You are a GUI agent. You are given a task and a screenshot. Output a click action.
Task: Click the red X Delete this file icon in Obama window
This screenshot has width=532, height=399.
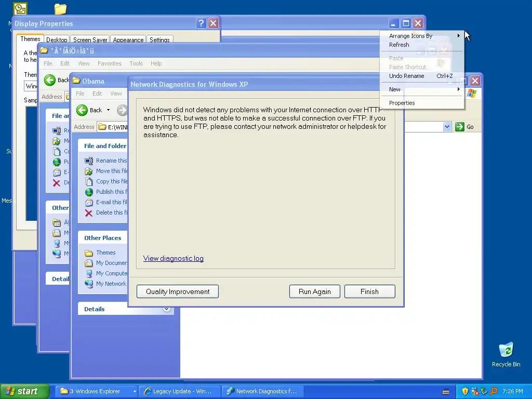89,212
